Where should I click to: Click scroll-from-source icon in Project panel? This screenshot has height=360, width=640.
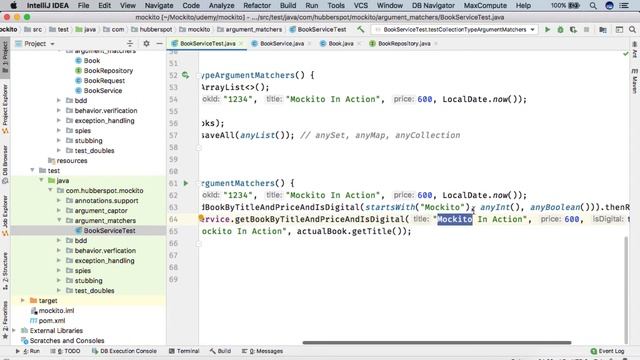coord(130,43)
